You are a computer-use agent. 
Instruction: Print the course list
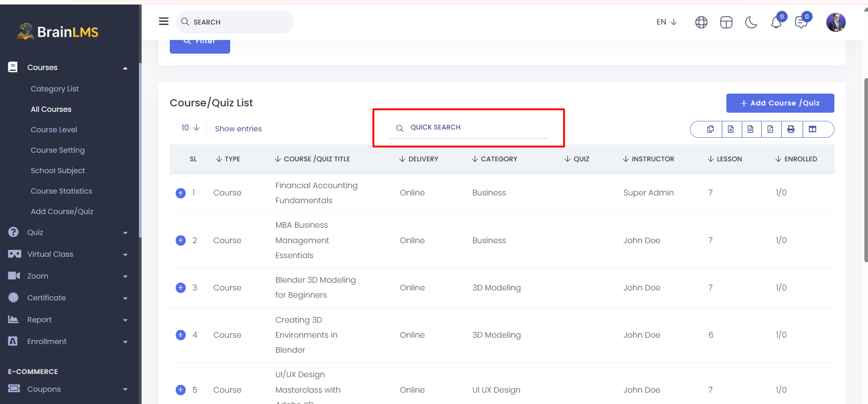tap(791, 129)
